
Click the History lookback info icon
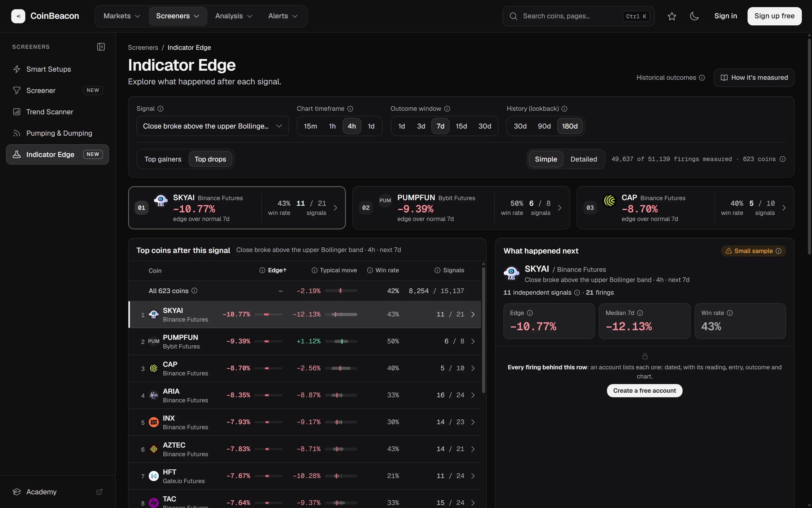click(x=564, y=108)
